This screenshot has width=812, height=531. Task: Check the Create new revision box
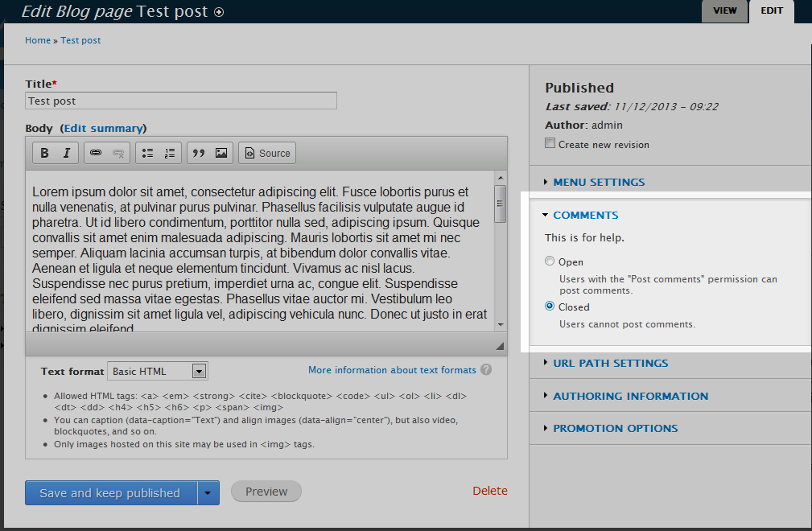coord(550,143)
